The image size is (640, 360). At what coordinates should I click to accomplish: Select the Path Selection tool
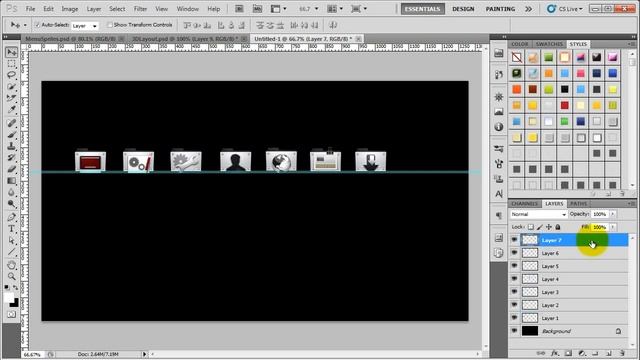[x=11, y=240]
